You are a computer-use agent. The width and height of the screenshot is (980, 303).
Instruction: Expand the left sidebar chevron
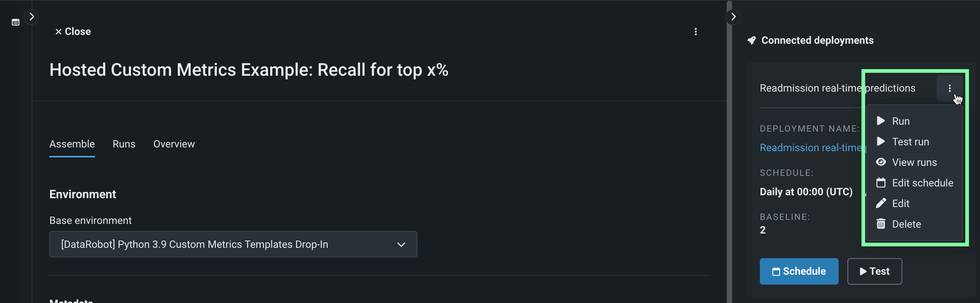click(x=32, y=17)
